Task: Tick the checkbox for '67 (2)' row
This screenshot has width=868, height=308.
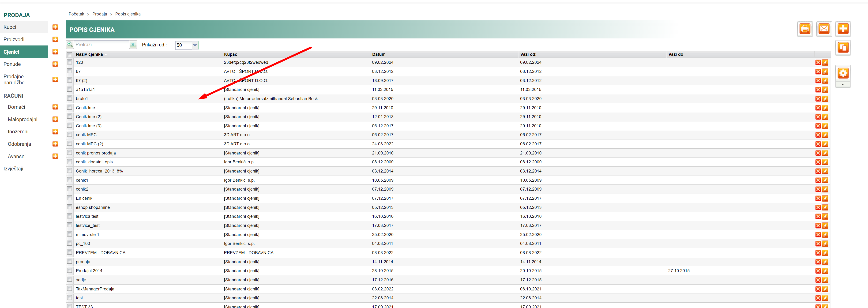Action: tap(69, 80)
